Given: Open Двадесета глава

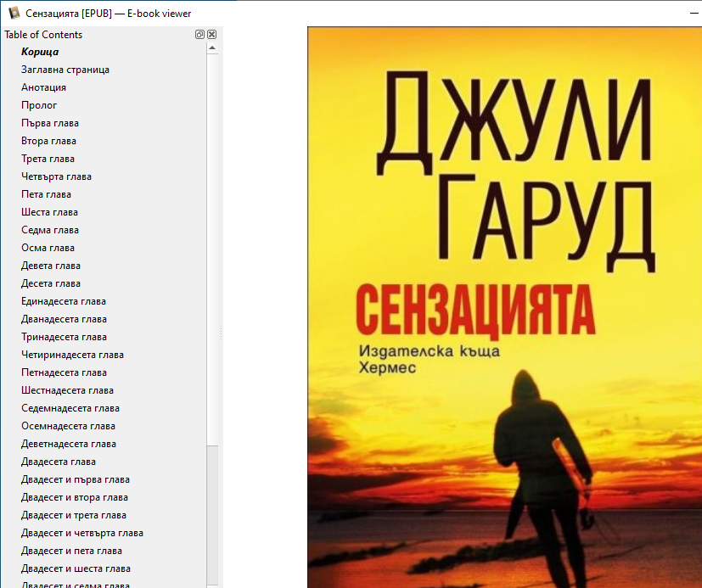Looking at the screenshot, I should 59,462.
